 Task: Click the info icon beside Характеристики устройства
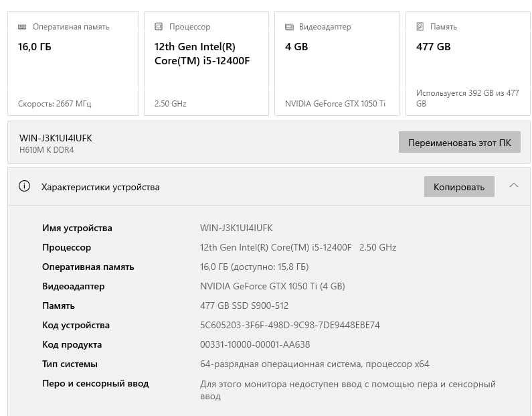25,187
